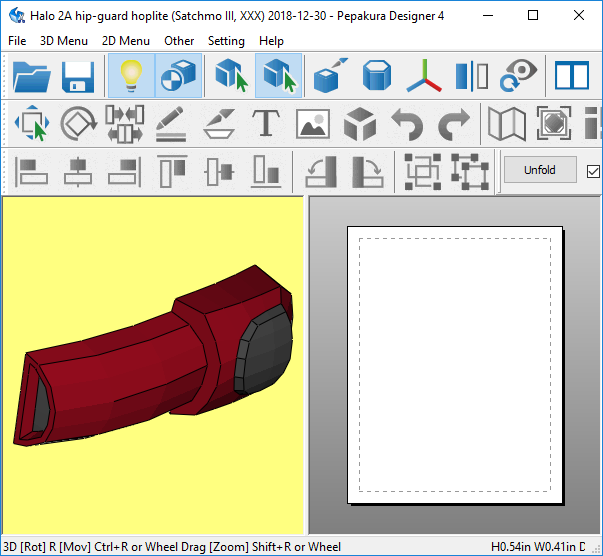Click the eye rotate view icon

(x=518, y=76)
